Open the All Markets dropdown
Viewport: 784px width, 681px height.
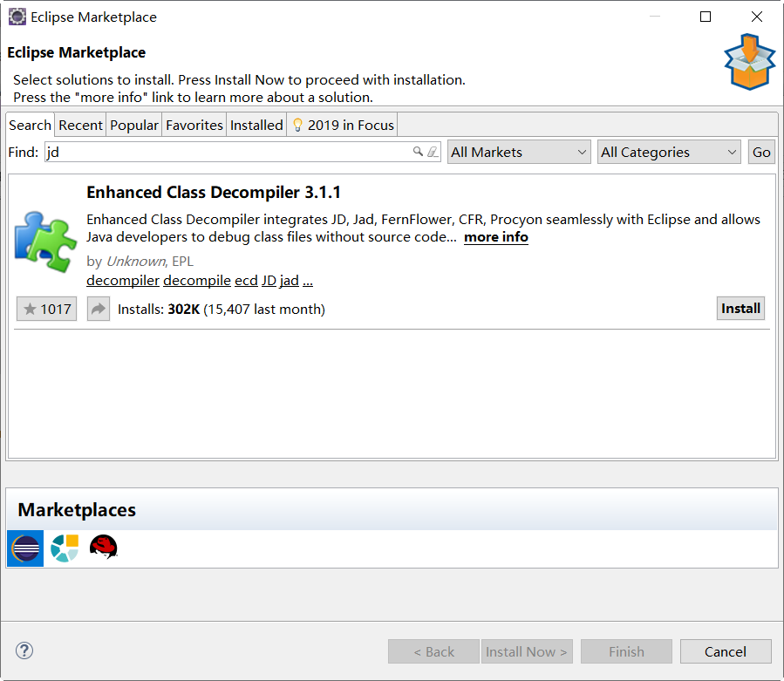[x=519, y=152]
